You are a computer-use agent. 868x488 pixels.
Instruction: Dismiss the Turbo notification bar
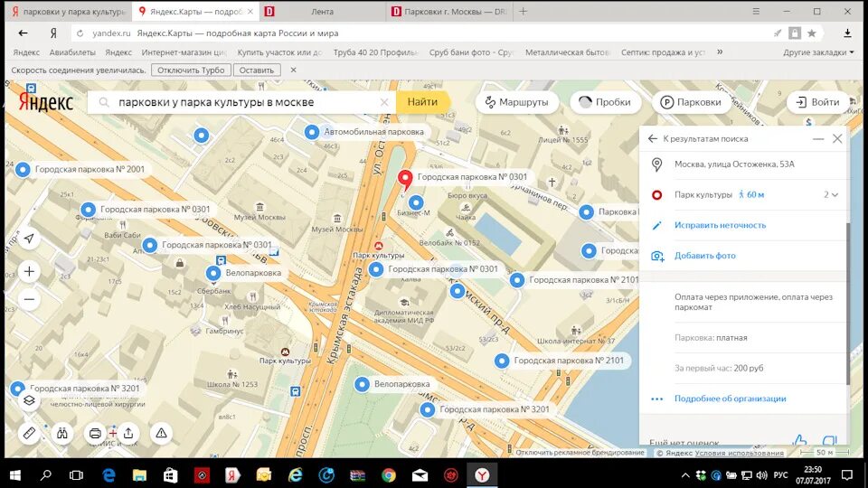coord(293,70)
